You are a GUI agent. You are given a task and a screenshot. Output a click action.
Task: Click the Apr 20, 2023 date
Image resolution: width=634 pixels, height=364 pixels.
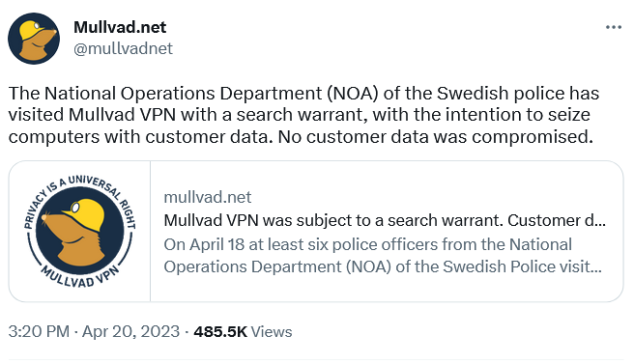click(130, 332)
